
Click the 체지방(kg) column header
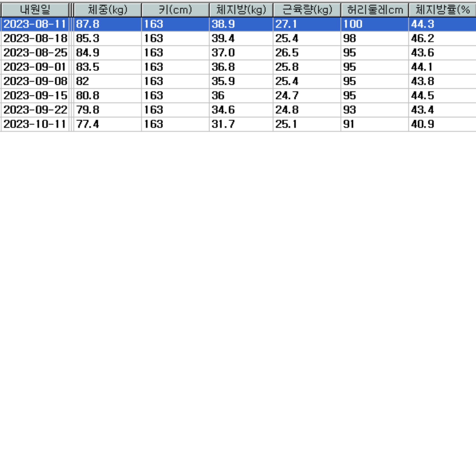point(241,10)
